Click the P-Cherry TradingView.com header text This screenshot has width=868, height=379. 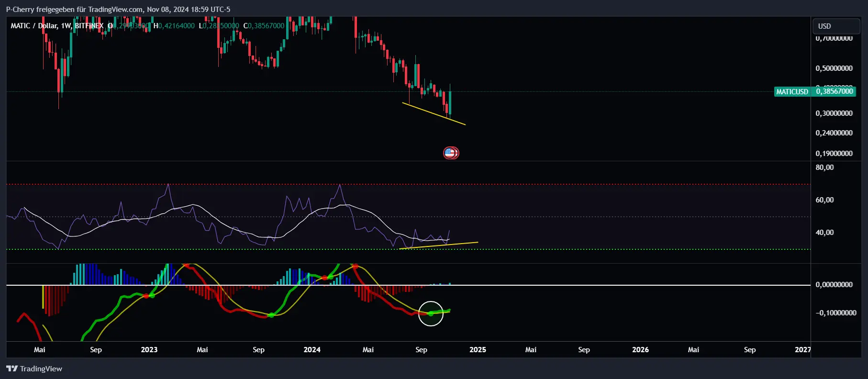click(118, 9)
